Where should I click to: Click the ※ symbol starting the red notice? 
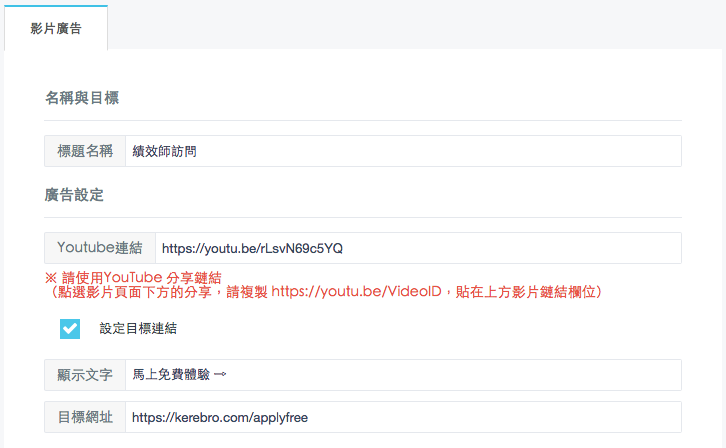pos(51,277)
